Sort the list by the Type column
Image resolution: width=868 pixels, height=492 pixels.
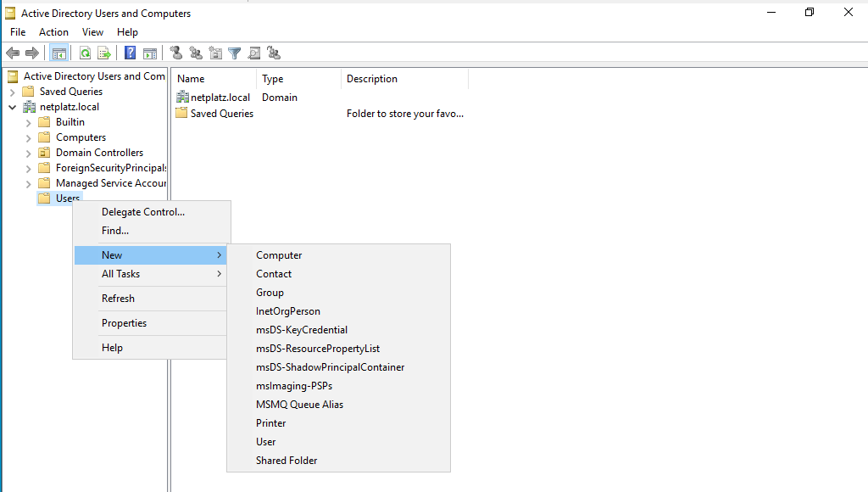(x=299, y=79)
